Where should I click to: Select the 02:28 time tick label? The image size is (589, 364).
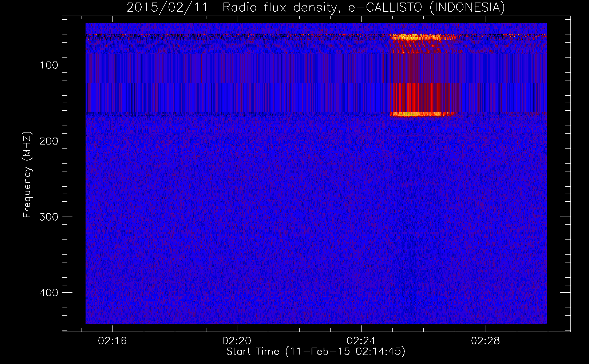486,341
